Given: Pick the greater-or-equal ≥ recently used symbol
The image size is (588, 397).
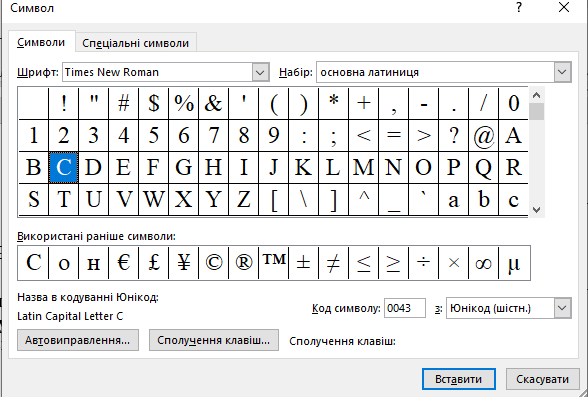Looking at the screenshot, I should pos(394,263).
